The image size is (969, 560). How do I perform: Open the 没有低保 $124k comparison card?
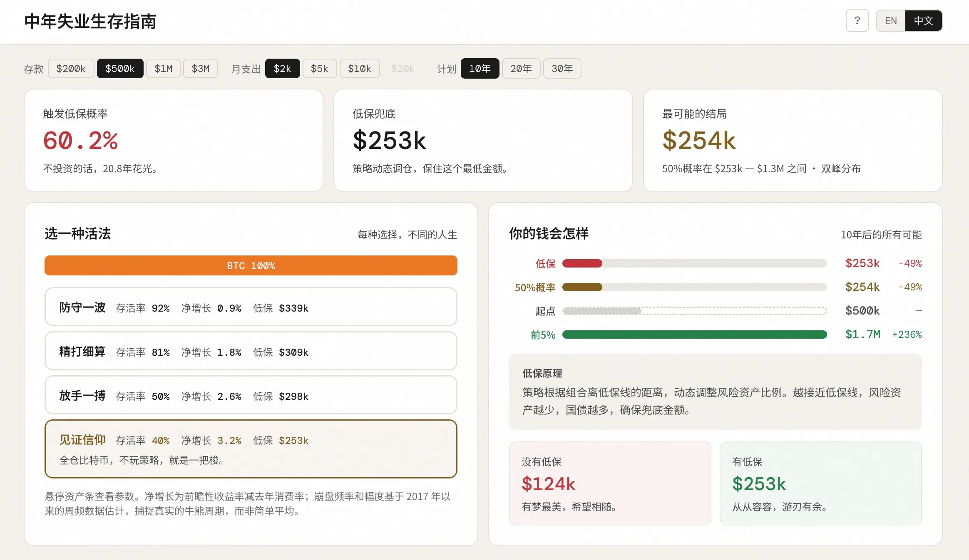pyautogui.click(x=610, y=483)
